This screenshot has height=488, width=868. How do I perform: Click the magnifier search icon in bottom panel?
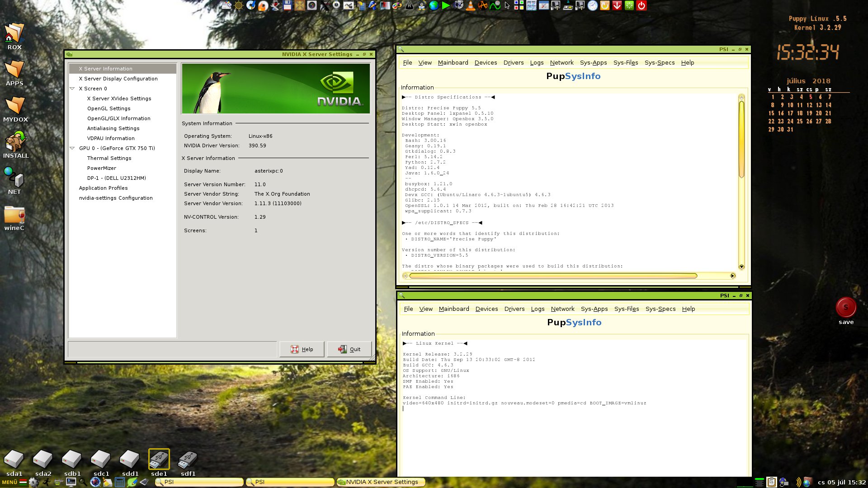(x=83, y=482)
